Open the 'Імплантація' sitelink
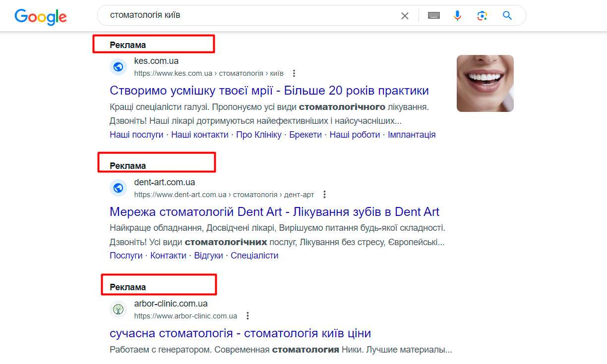 [412, 135]
